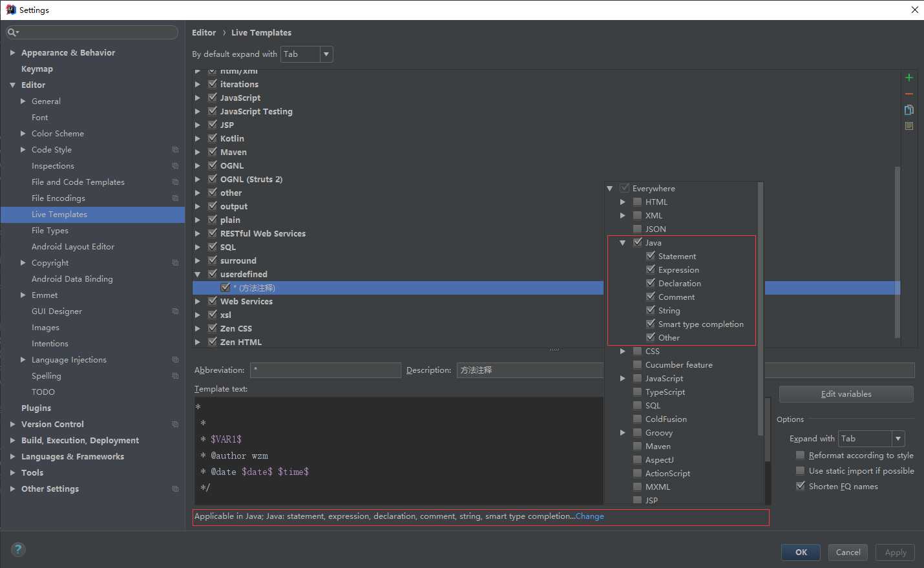
Task: Expand the Code Style settings node
Action: coord(23,150)
